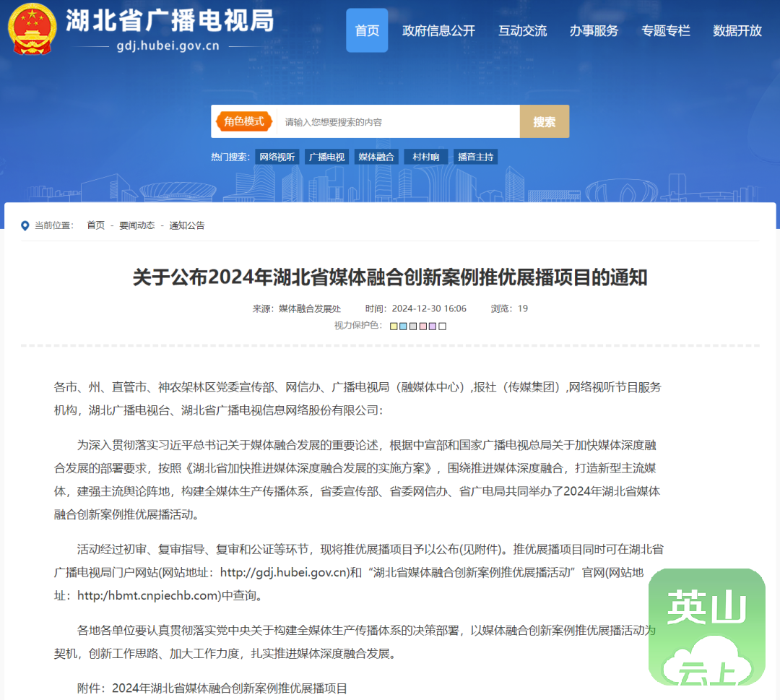Open the 办事服务 navigation item

pos(594,30)
